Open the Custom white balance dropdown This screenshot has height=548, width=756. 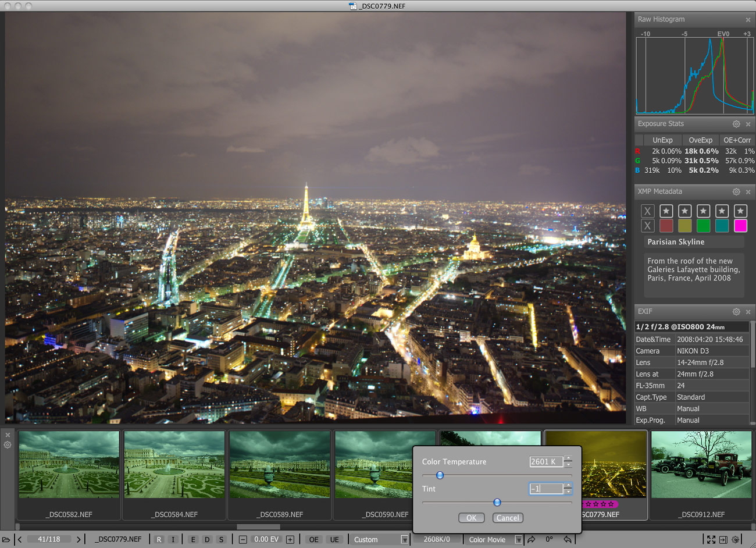(404, 540)
